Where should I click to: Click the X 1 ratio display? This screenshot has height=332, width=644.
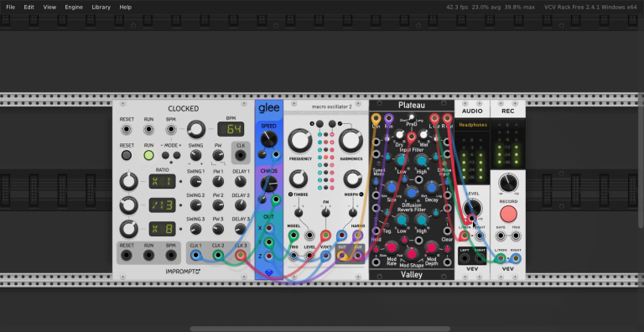(x=162, y=181)
